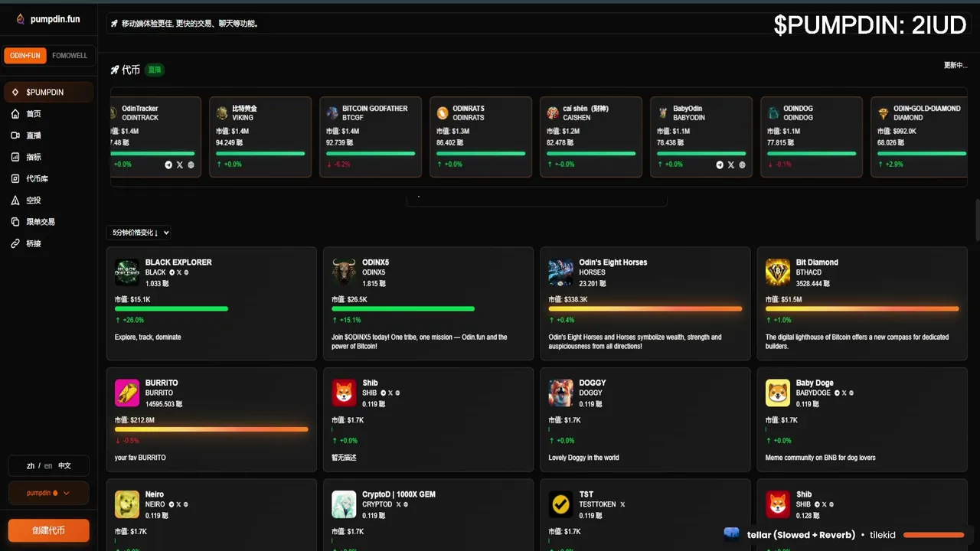The image size is (980, 551).
Task: Click BLACK EXPLORER green progress bar
Action: click(x=171, y=308)
